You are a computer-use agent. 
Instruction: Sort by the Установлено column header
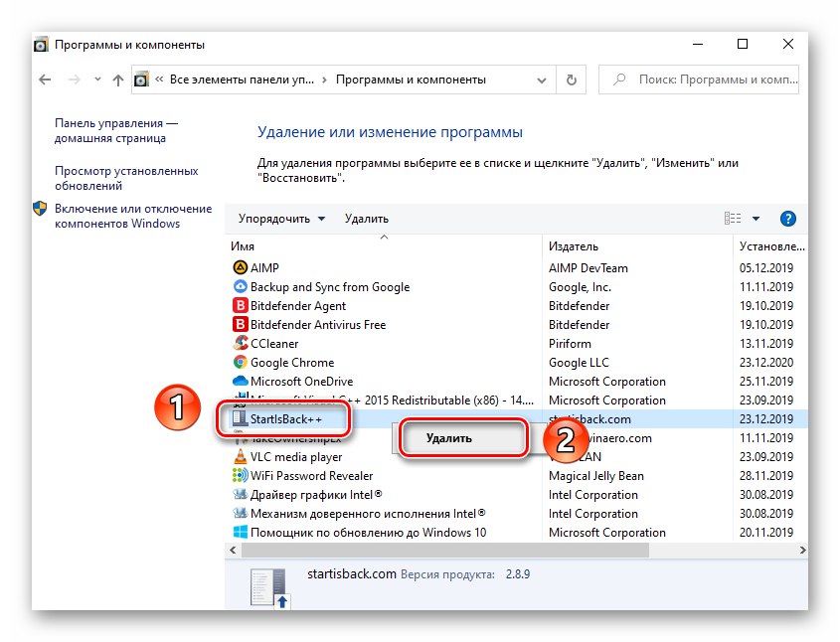coord(771,246)
